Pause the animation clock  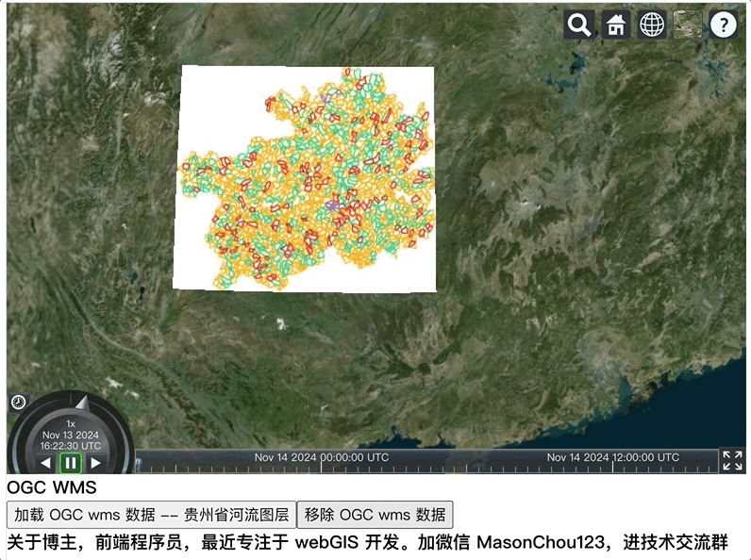tap(71, 463)
